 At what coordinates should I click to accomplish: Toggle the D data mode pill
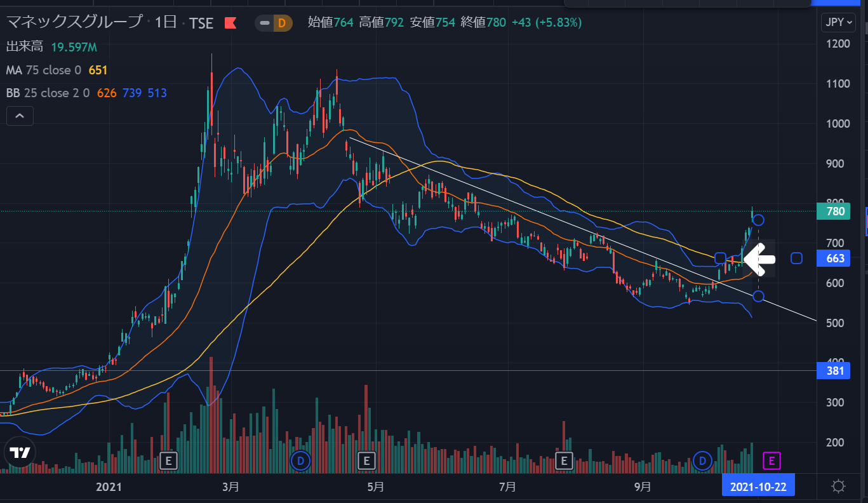(x=274, y=23)
